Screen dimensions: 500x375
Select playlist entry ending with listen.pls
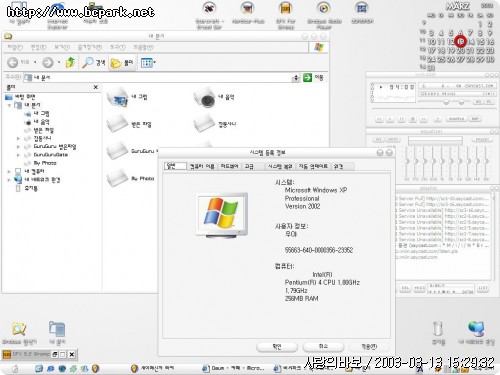tap(428, 251)
